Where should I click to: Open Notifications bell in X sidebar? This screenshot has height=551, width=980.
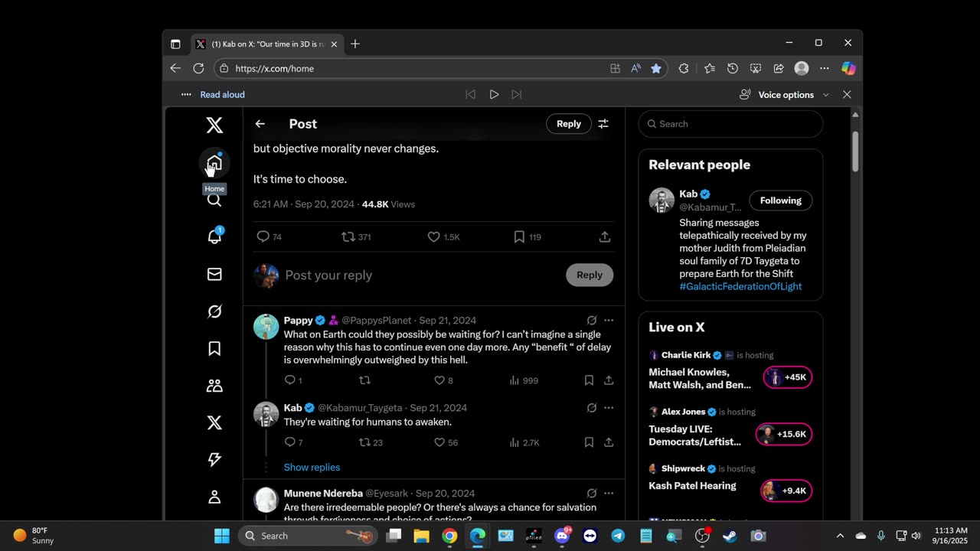(x=214, y=236)
